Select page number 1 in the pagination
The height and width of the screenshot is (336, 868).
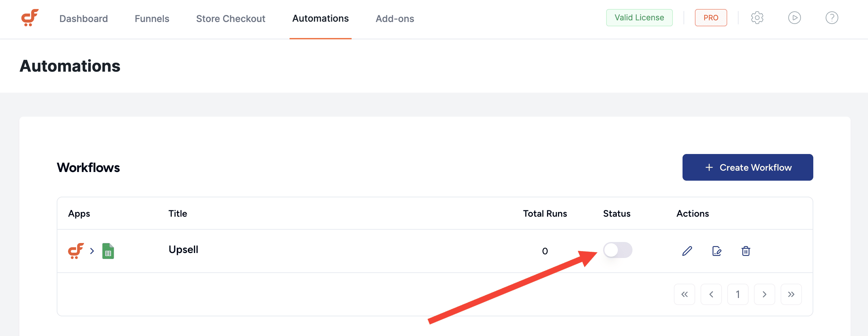[x=738, y=294]
